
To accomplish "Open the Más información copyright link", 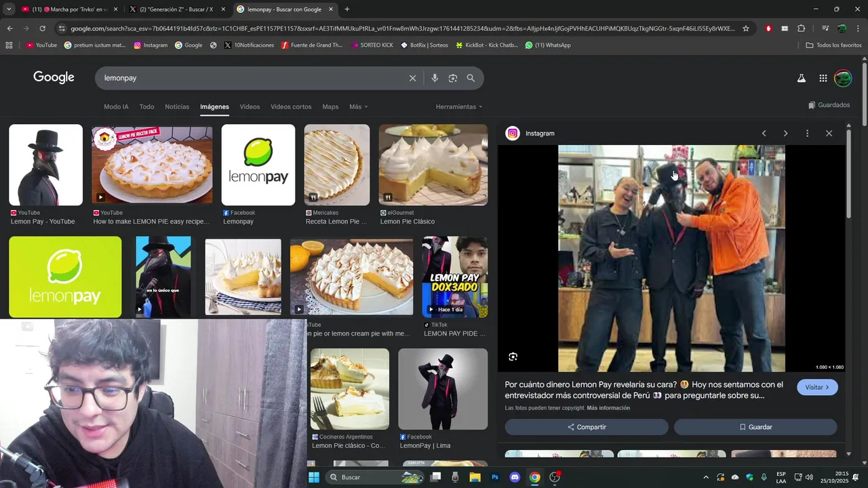I will [x=608, y=408].
